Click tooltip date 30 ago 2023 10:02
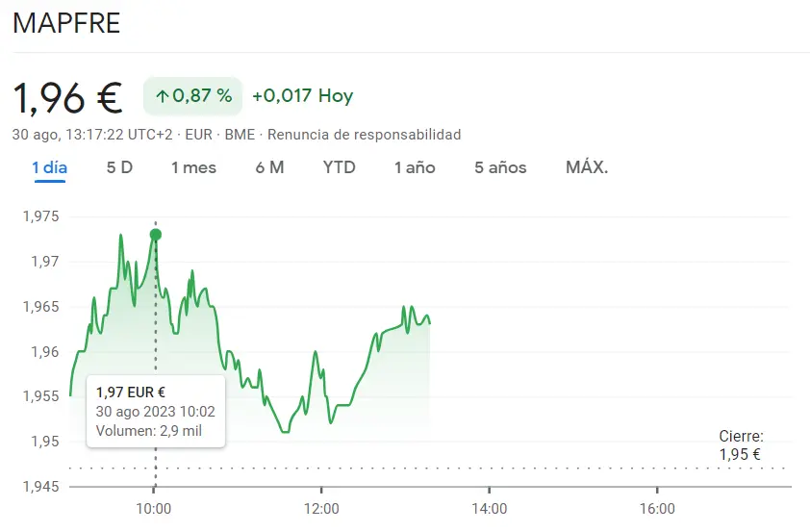 pos(156,412)
